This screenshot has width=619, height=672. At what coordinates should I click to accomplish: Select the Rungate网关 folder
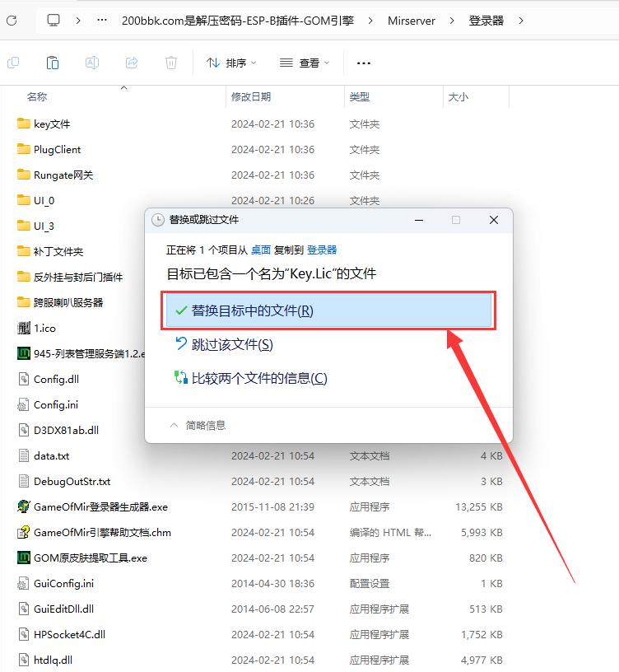coord(55,175)
